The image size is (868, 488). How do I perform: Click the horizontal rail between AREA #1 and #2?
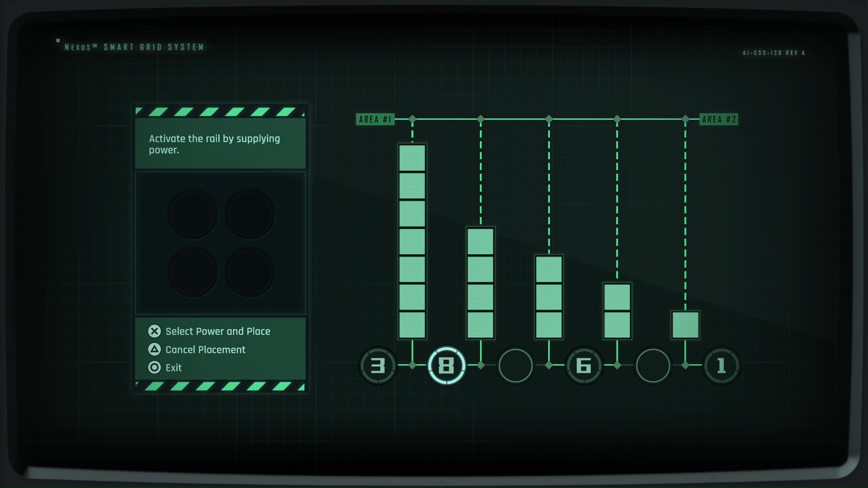[548, 119]
